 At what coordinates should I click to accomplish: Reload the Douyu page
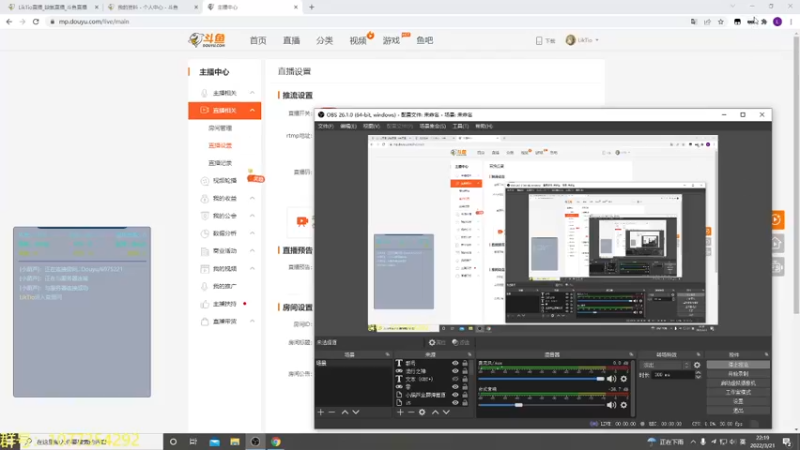(x=36, y=22)
